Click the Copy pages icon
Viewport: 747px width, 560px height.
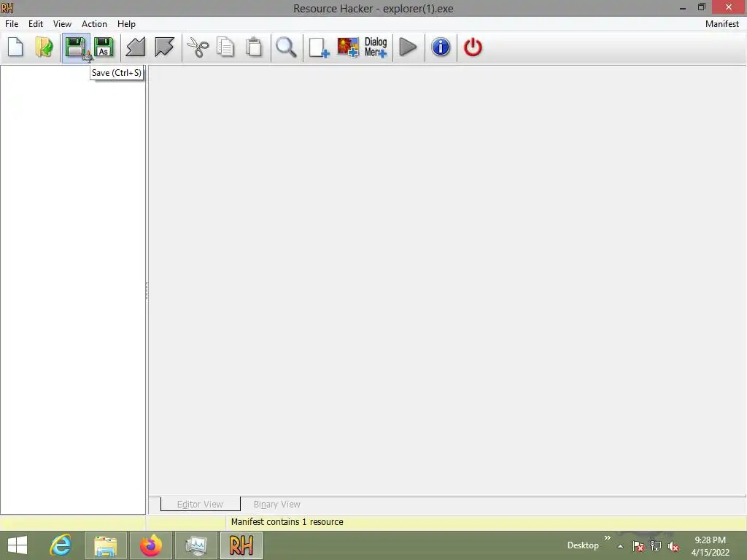coord(225,47)
